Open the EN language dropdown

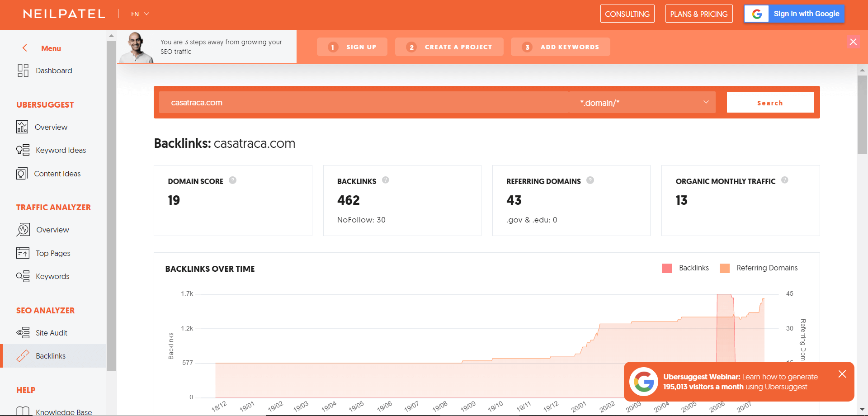point(140,14)
